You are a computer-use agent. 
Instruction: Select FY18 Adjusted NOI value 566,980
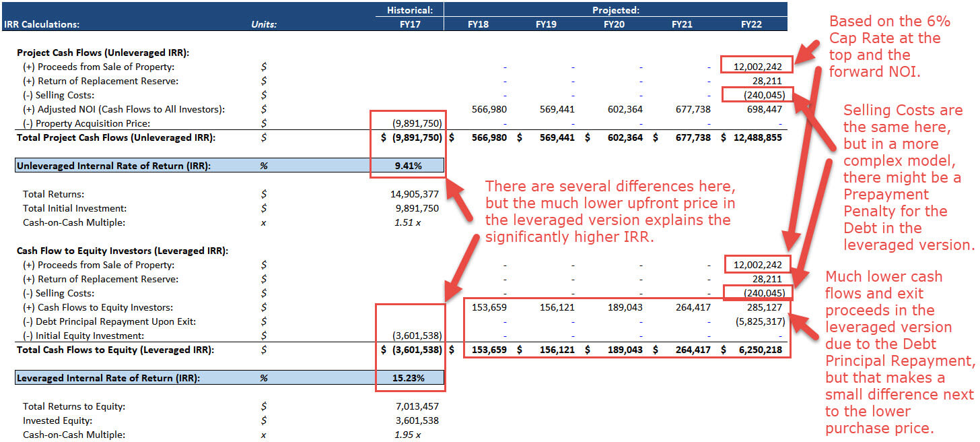point(489,109)
